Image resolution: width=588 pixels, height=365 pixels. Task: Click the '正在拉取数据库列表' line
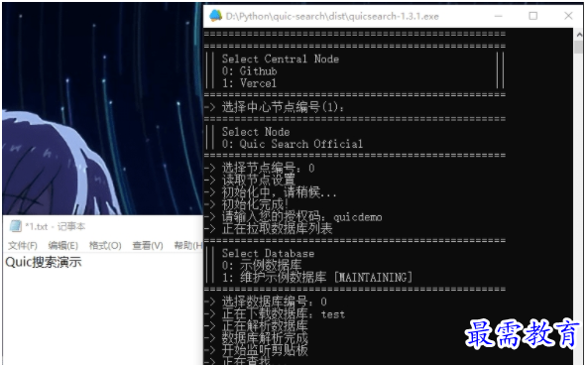tap(269, 229)
